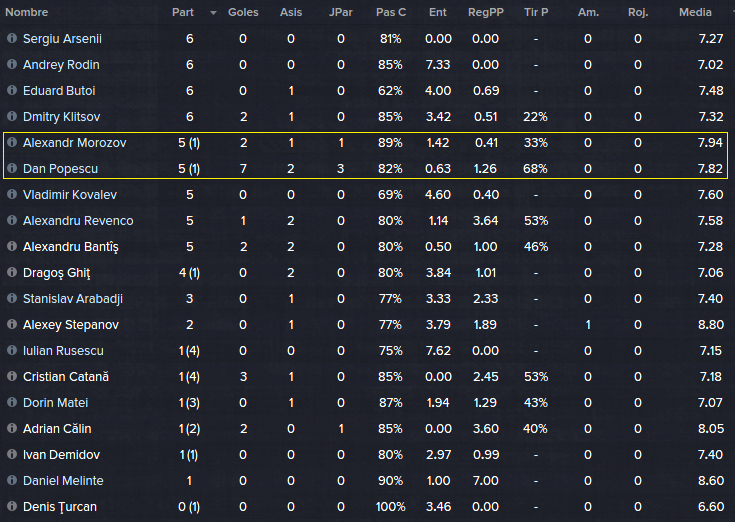The image size is (735, 522).
Task: Click info icon next to Dragoș Ghiț
Action: tap(12, 273)
